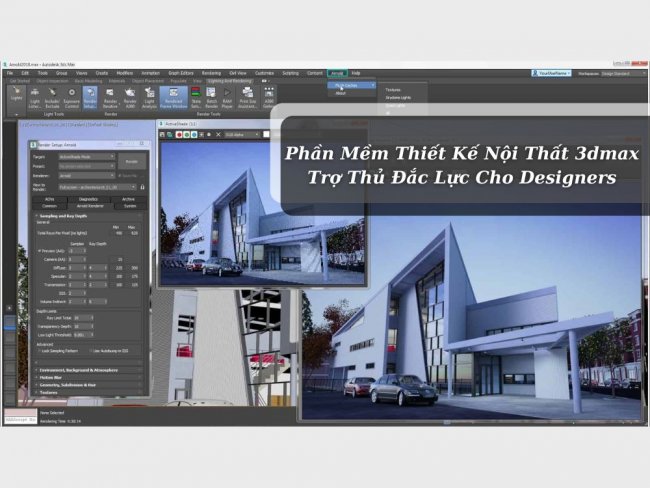The width and height of the screenshot is (650, 488).
Task: Open the Rendered Frame Window
Action: (x=174, y=98)
